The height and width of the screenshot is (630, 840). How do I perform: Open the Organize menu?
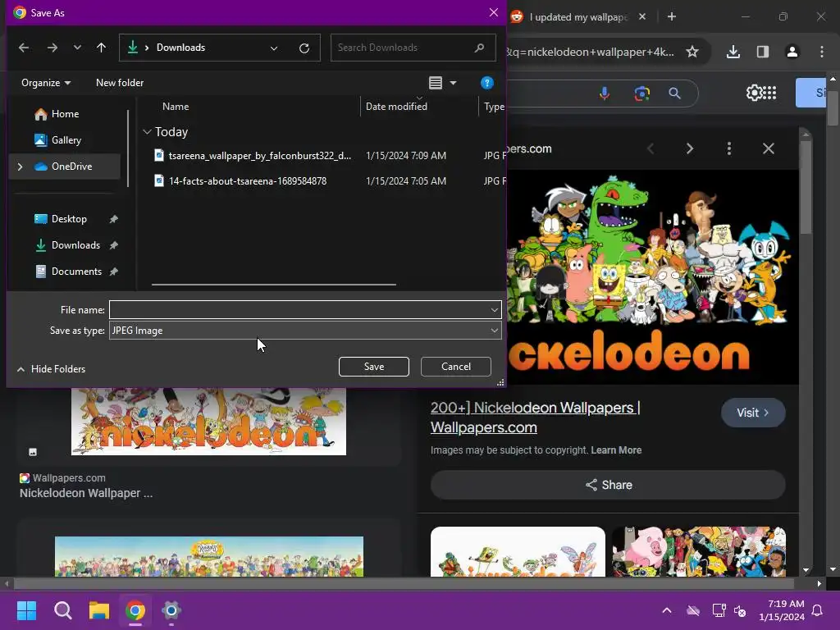click(46, 83)
